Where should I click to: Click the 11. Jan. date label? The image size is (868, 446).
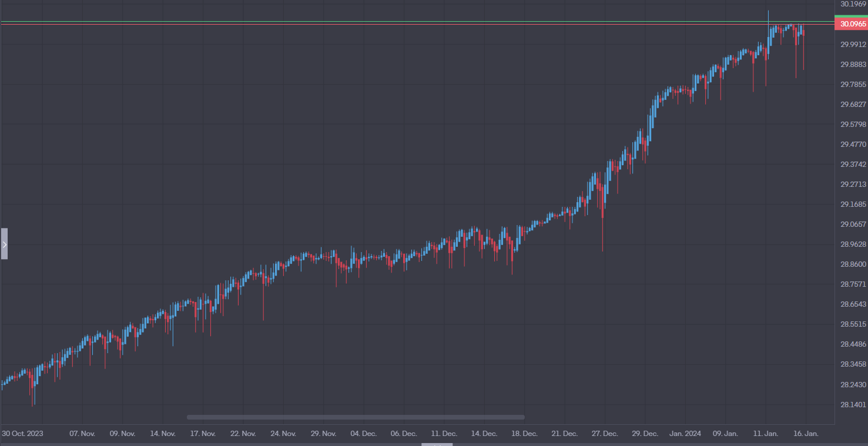pos(766,434)
